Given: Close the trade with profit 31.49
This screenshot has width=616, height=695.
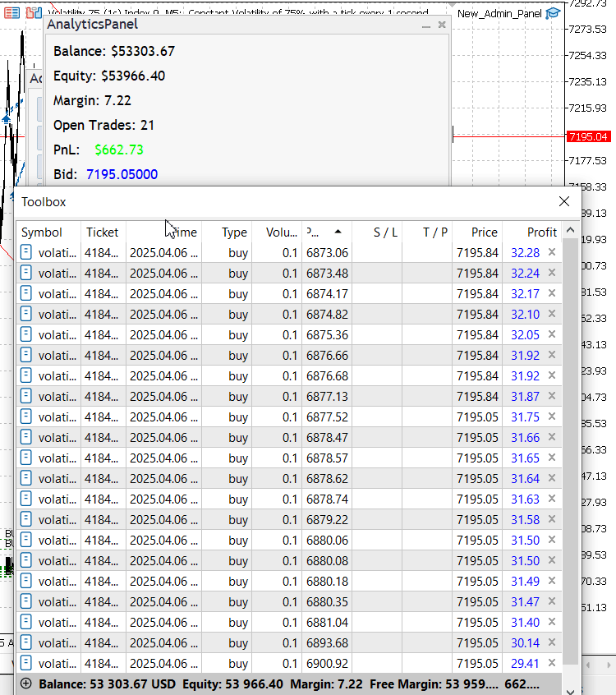Looking at the screenshot, I should coord(552,581).
